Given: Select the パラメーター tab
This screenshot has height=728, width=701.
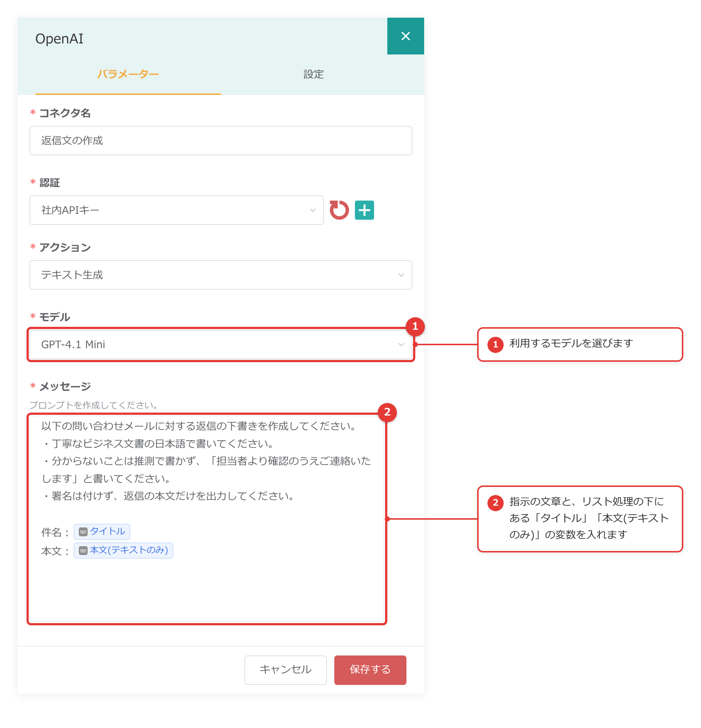Looking at the screenshot, I should [128, 74].
